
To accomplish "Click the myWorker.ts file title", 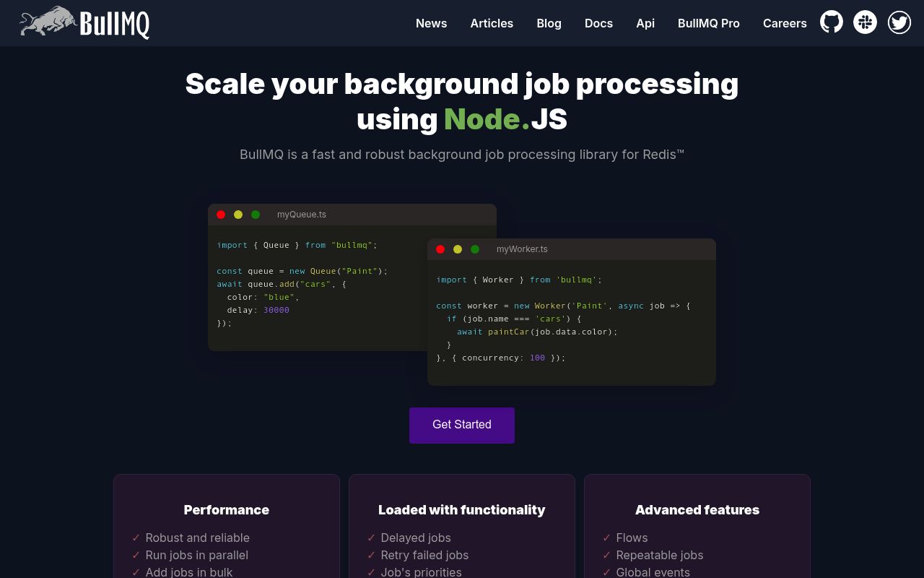I will 522,249.
